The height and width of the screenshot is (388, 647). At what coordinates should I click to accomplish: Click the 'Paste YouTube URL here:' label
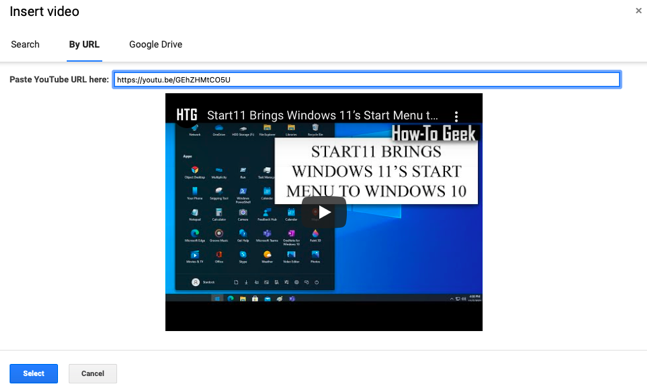coord(59,80)
